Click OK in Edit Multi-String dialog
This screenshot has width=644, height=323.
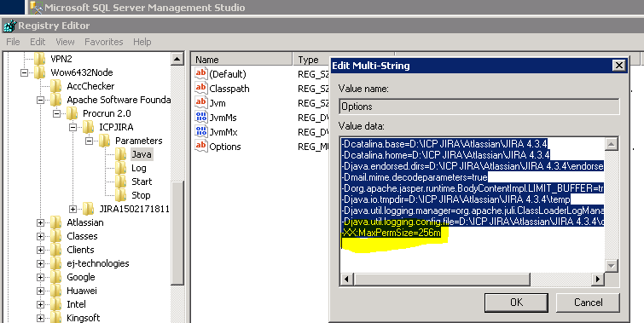pyautogui.click(x=517, y=303)
